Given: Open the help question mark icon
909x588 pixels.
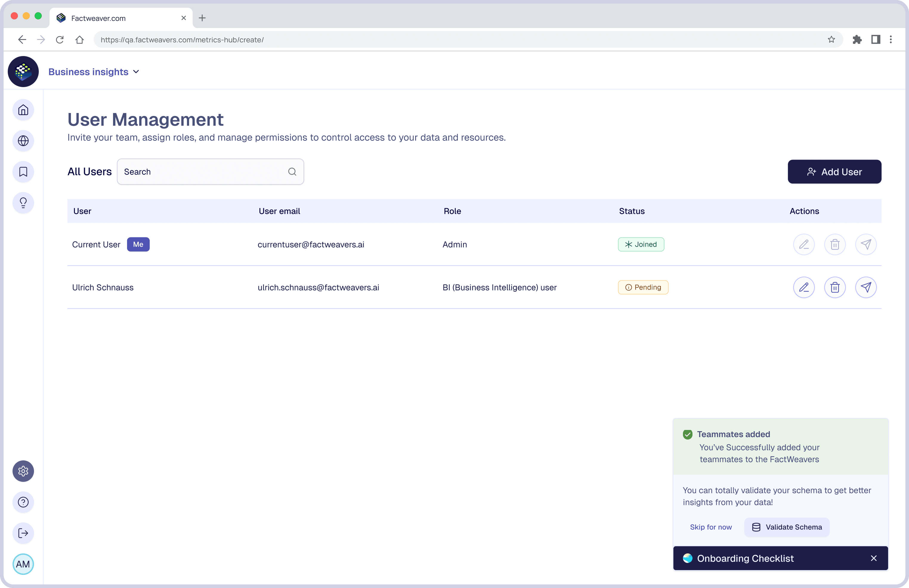Looking at the screenshot, I should [x=23, y=502].
